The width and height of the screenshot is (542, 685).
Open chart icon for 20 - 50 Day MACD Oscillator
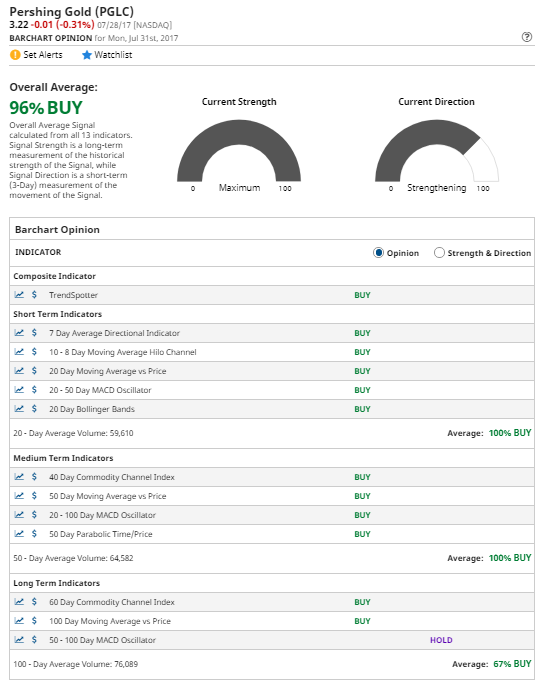tap(19, 389)
